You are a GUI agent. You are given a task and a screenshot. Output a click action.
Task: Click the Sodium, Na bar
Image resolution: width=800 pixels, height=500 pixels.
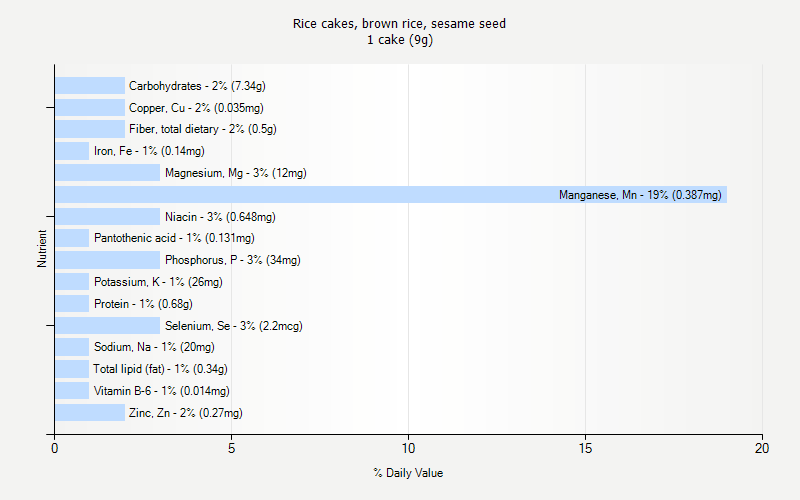[x=72, y=347]
